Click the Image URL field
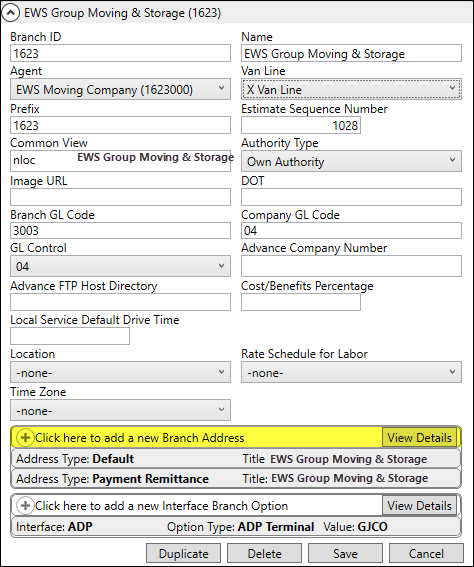Screen dimensions: 474x567 pos(120,197)
